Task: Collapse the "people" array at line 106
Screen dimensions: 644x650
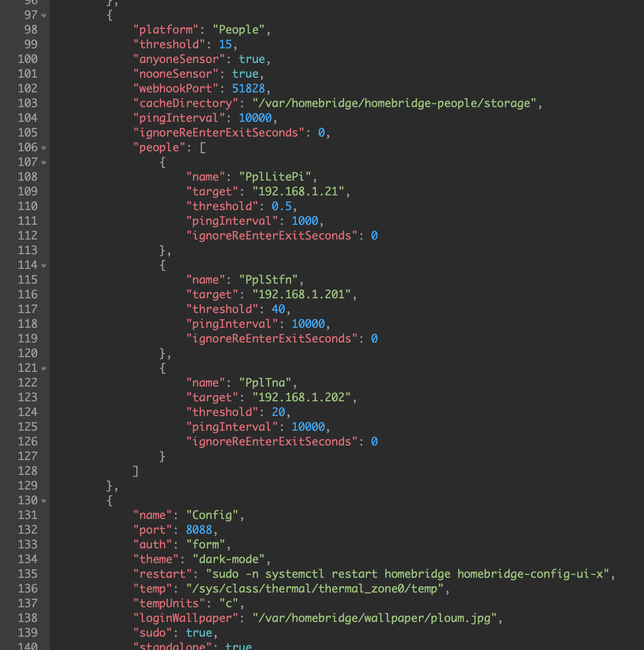Action: click(44, 148)
